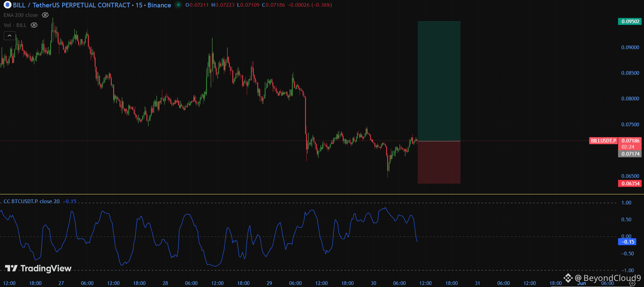This screenshot has width=644, height=287.
Task: Click the 1.00 label on the indicator scale
Action: (x=626, y=203)
